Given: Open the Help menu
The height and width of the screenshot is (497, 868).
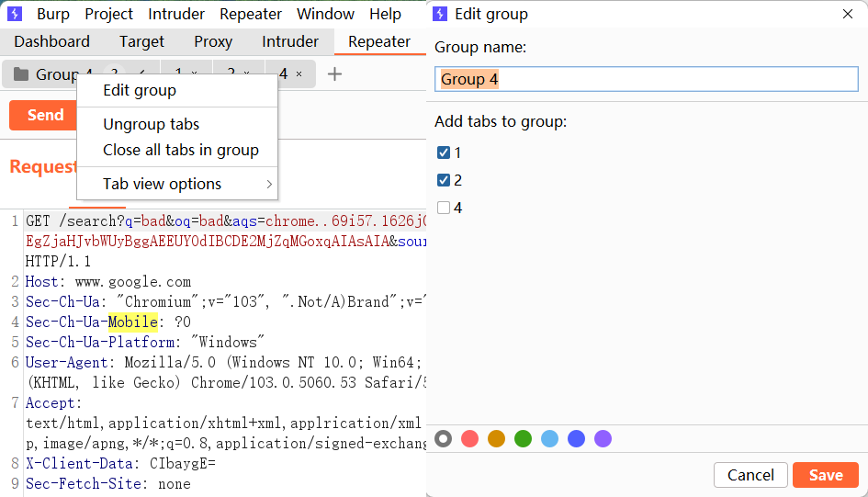Looking at the screenshot, I should point(385,14).
